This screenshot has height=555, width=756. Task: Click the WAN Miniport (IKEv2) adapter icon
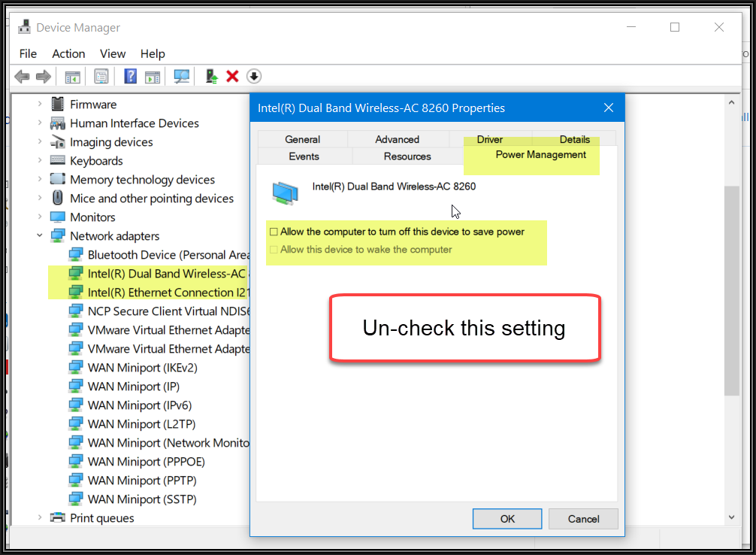coord(75,367)
